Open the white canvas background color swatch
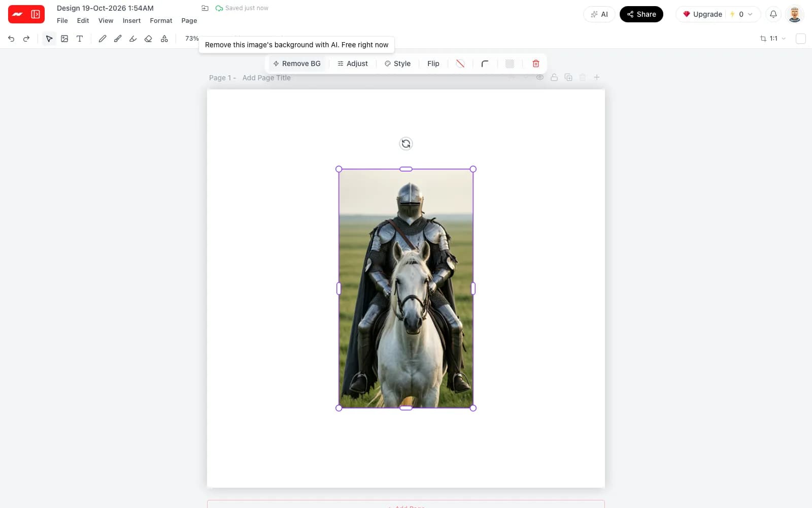Screen dimensions: 812x508 pyautogui.click(x=801, y=39)
